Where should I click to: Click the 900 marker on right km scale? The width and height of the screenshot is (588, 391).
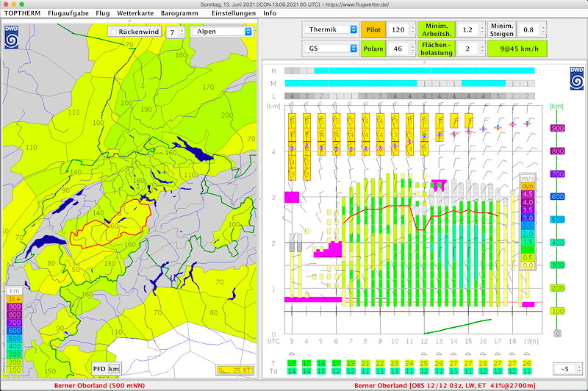[558, 128]
